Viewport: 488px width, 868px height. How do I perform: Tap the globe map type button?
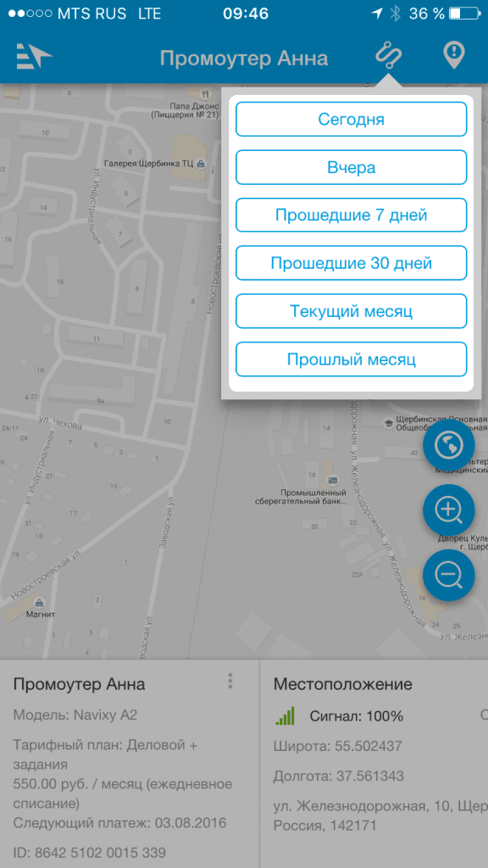449,445
